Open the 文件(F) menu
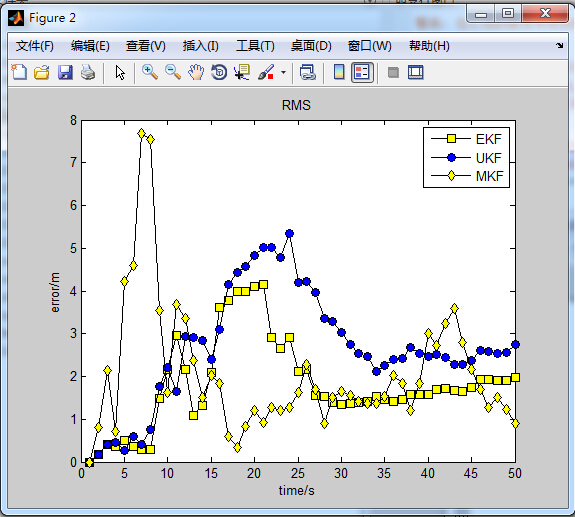 coord(34,46)
